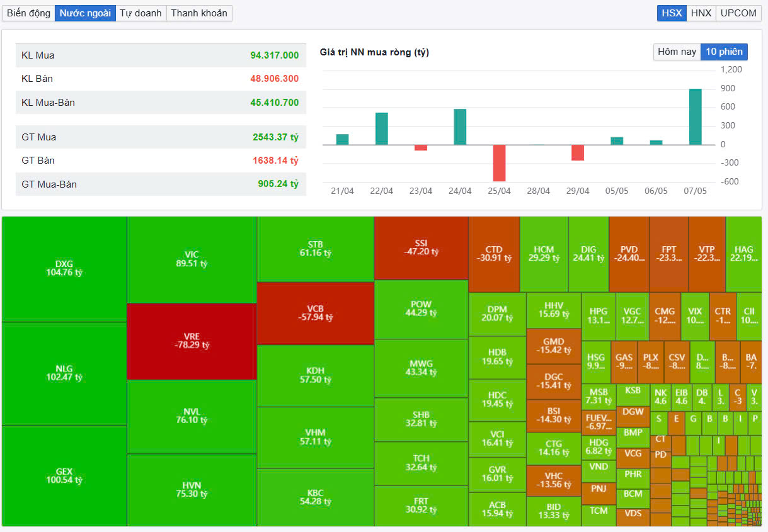Open the DGC -15.41 tỷ tile

click(x=553, y=382)
